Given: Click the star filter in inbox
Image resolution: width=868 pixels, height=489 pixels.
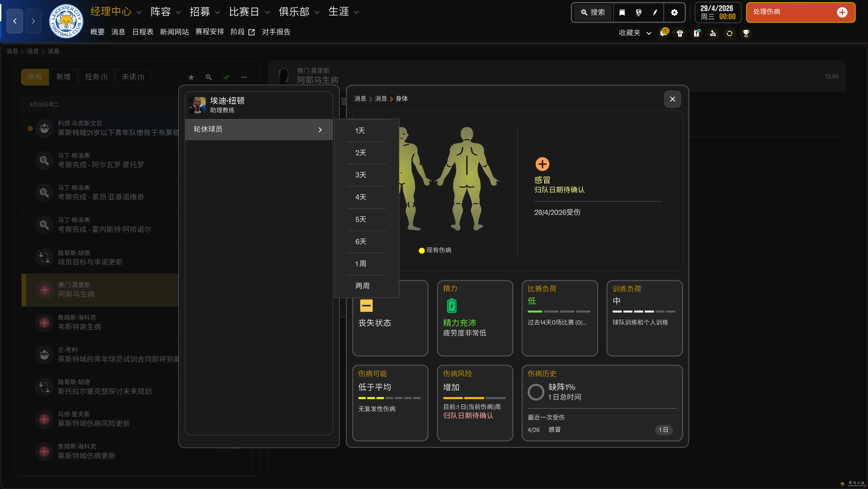Looking at the screenshot, I should [191, 77].
